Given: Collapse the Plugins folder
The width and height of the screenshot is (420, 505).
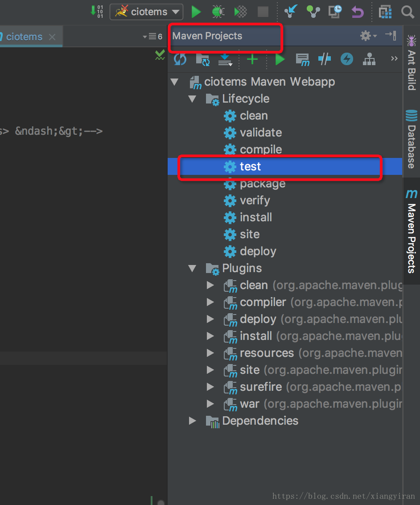Looking at the screenshot, I should pyautogui.click(x=193, y=268).
